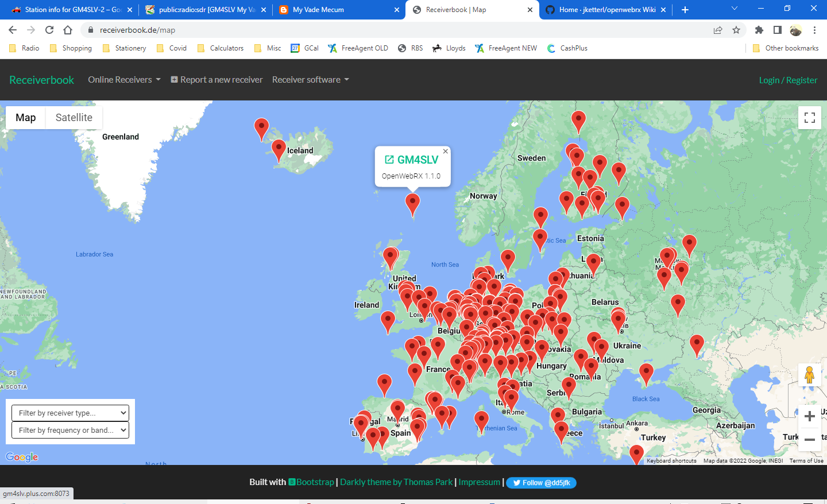Select the Map view type
Screen dimensions: 827x504
tap(26, 118)
